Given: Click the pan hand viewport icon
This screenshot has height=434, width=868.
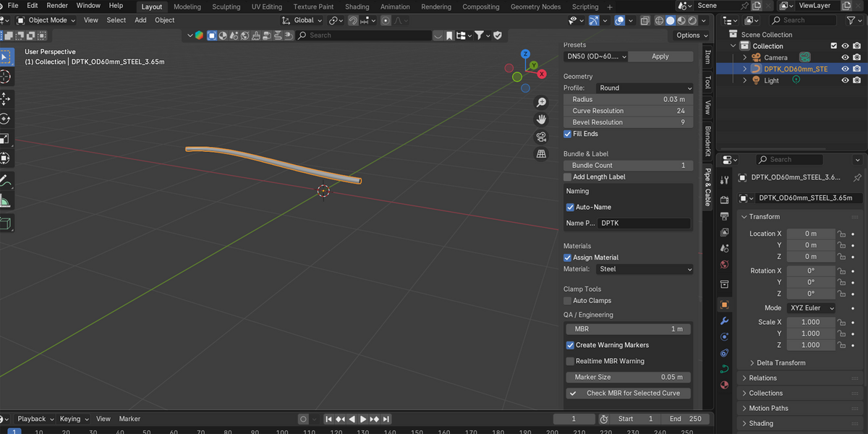Looking at the screenshot, I should coord(541,119).
